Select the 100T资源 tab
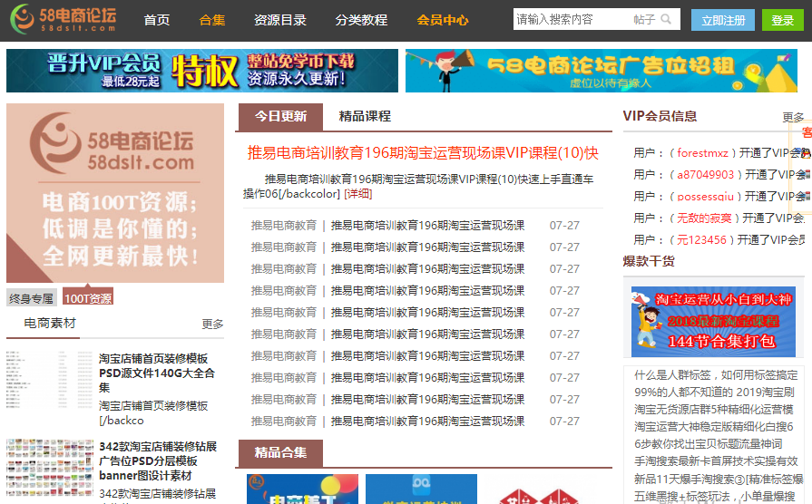Viewport: 812px width, 504px height. point(87,298)
